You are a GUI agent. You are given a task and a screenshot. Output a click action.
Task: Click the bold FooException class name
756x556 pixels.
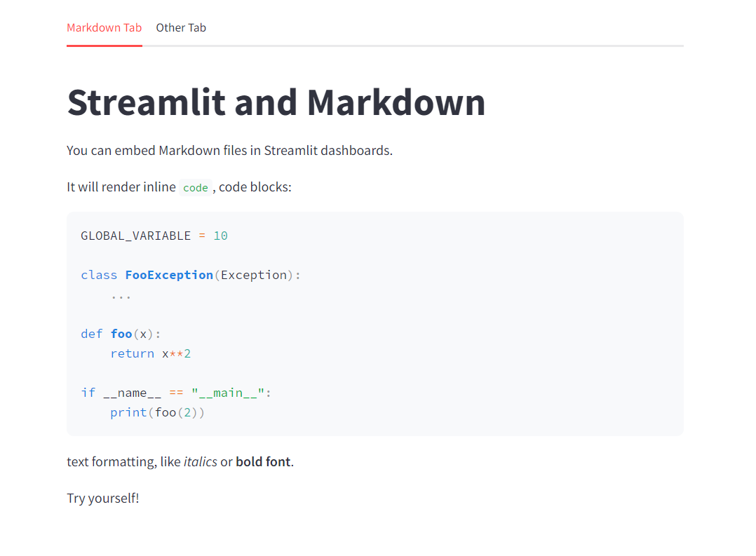point(169,275)
